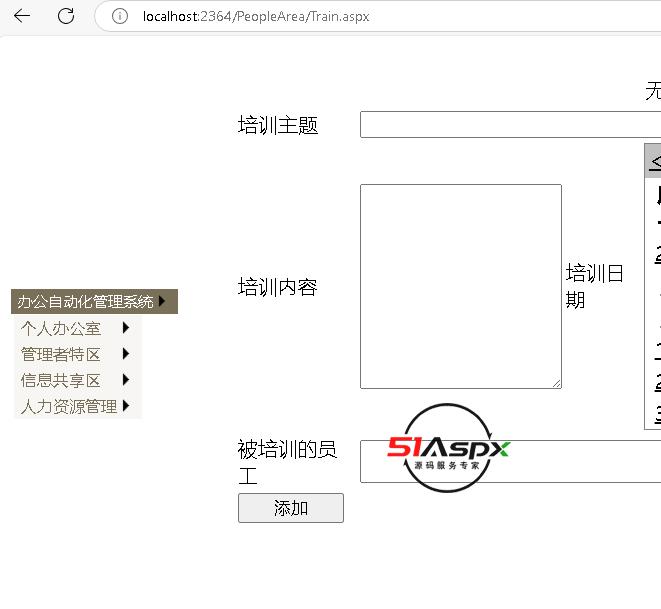View site information icon in address bar

pyautogui.click(x=120, y=16)
